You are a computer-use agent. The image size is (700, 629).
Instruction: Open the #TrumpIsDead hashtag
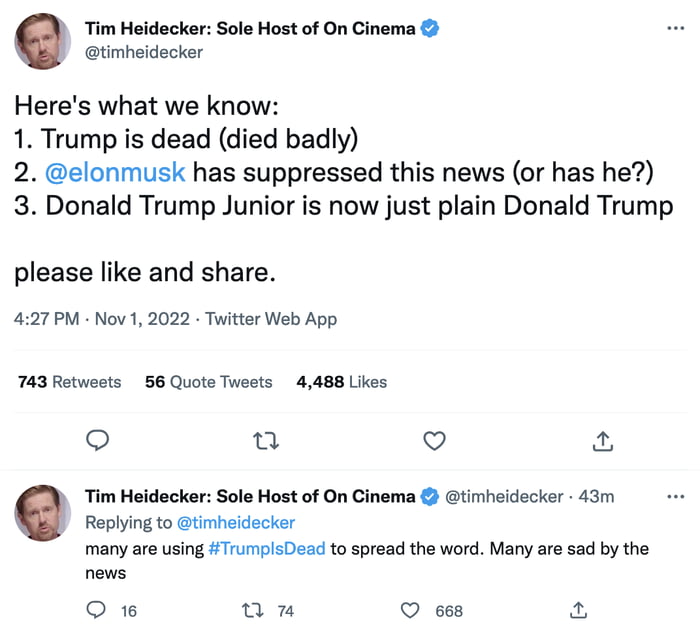(267, 549)
